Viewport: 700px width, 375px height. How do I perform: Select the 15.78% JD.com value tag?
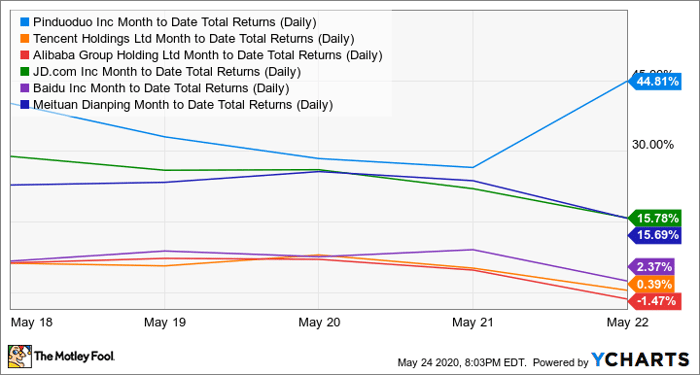(x=654, y=218)
